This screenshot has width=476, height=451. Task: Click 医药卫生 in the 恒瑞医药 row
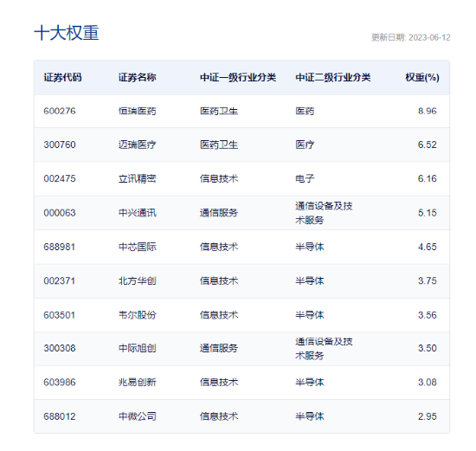click(219, 111)
